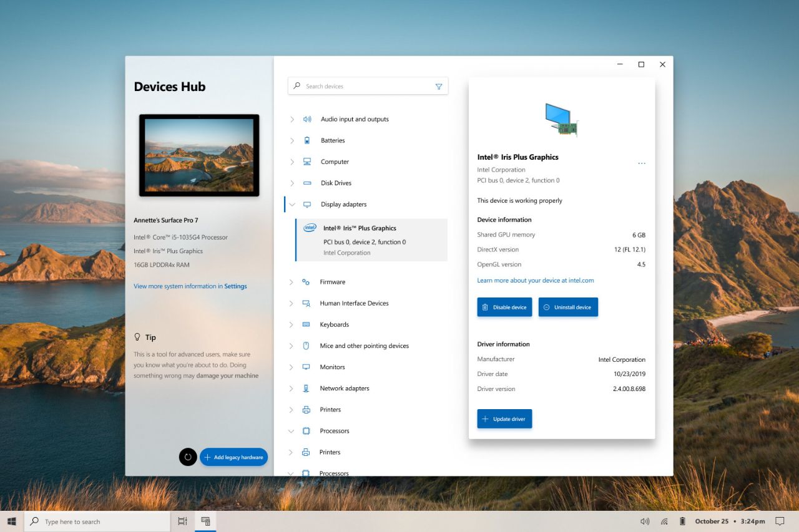Open Learn more about your device at intel.com
The image size is (799, 532).
tap(536, 281)
